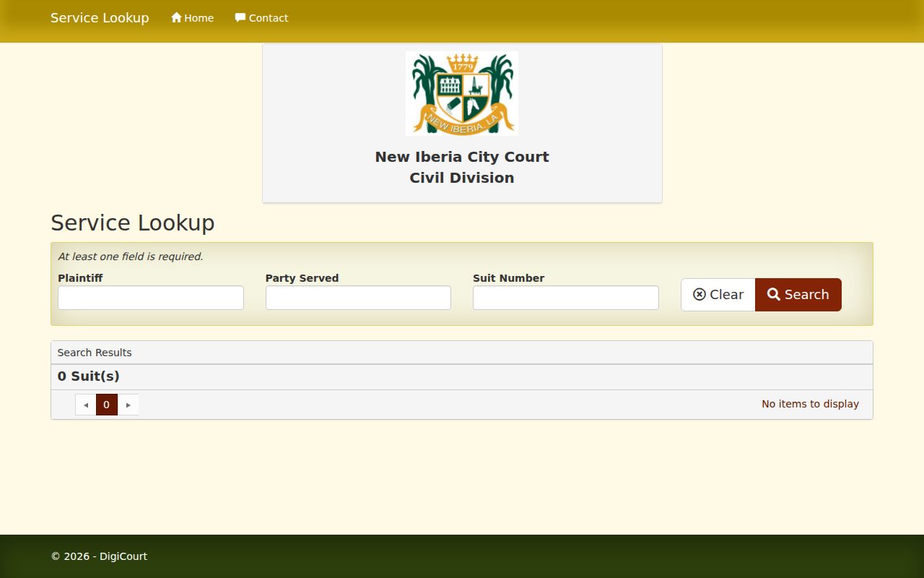Clear the search form fields
924x578 pixels.
point(718,295)
